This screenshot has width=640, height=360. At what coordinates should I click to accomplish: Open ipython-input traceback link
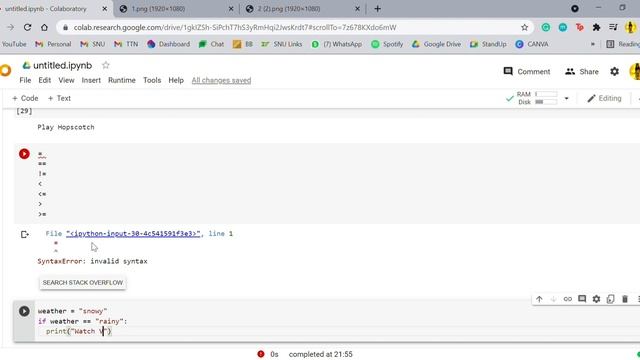pyautogui.click(x=133, y=233)
